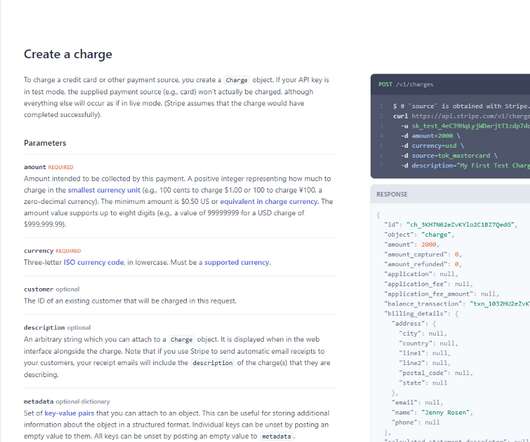The image size is (530, 442).
Task: Open the 'a supported currency' link
Action: coord(235,262)
